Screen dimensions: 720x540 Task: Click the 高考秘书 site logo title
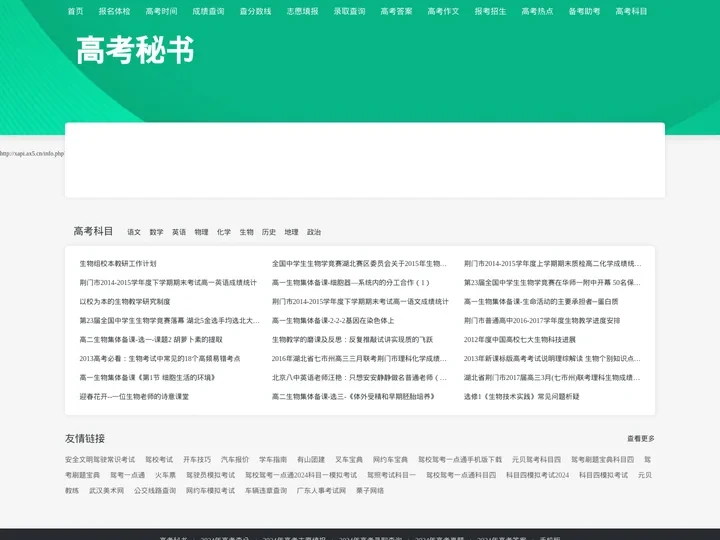point(135,50)
